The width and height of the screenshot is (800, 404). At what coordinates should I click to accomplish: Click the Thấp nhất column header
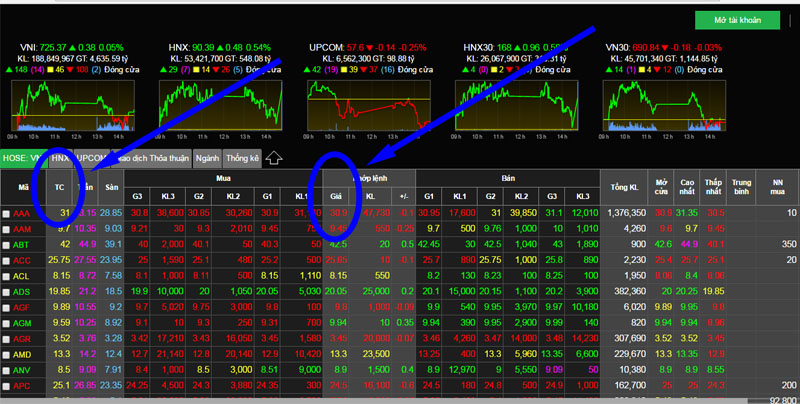[713, 187]
